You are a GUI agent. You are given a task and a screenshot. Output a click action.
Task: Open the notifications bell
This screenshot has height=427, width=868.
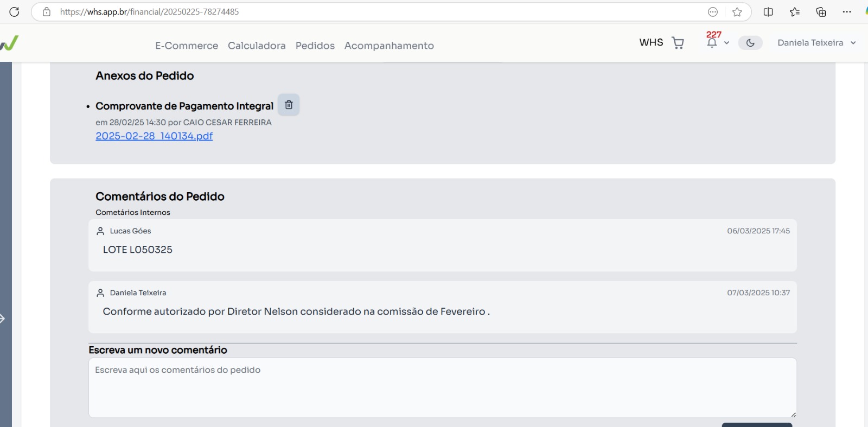coord(712,43)
